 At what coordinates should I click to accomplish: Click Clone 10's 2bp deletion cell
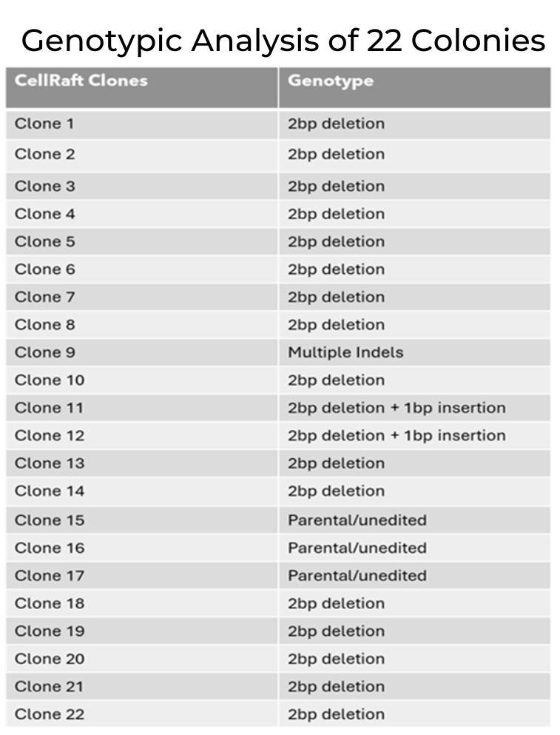pyautogui.click(x=414, y=380)
